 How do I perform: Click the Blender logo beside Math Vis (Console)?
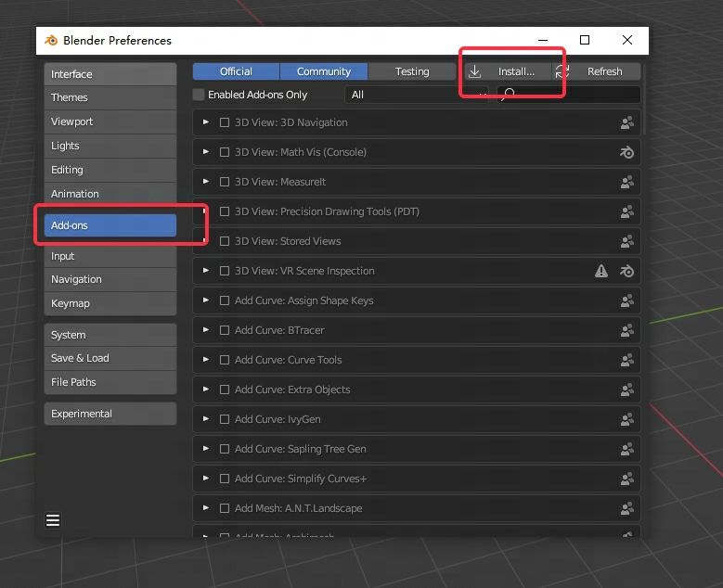(626, 152)
